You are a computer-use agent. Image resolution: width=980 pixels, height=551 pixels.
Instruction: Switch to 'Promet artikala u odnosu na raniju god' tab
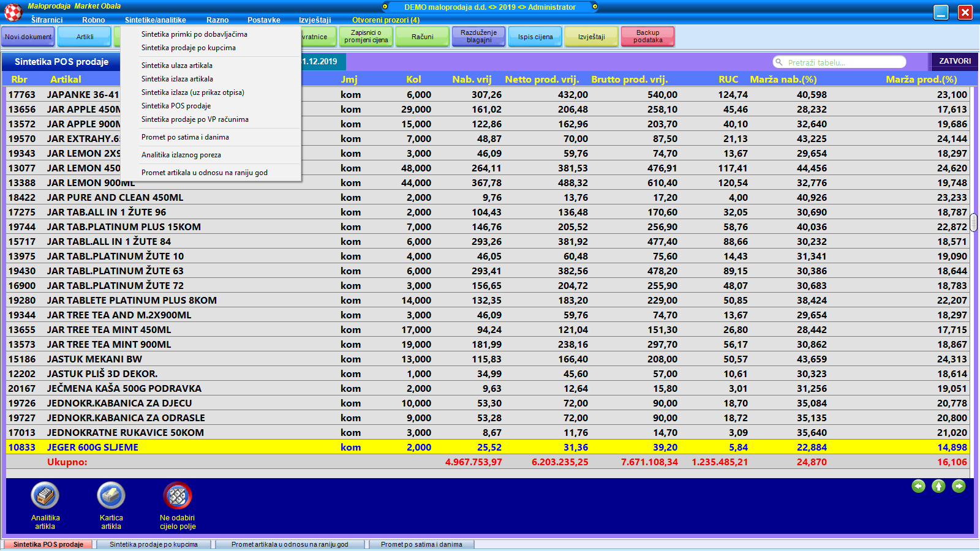[x=290, y=544]
